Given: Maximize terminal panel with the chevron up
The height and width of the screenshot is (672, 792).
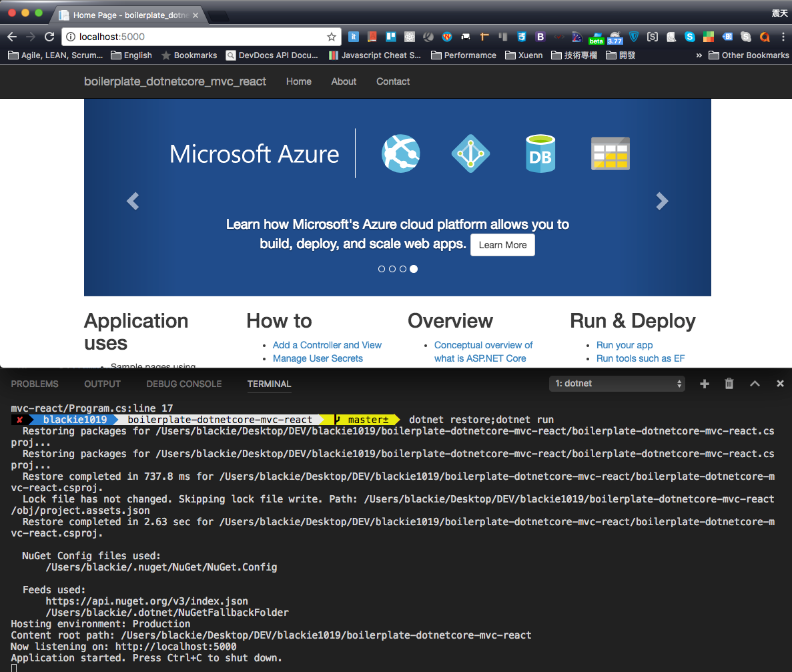Looking at the screenshot, I should click(755, 384).
